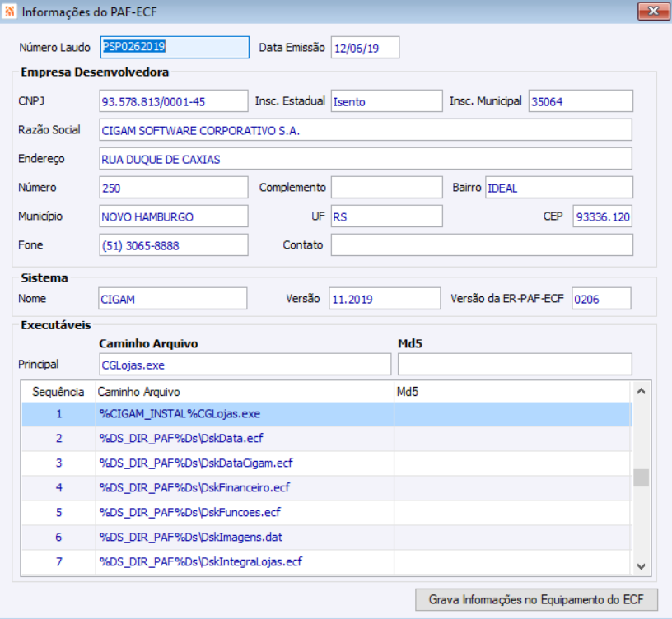Click the Número field showing 250
This screenshot has width=672, height=619.
click(x=174, y=187)
